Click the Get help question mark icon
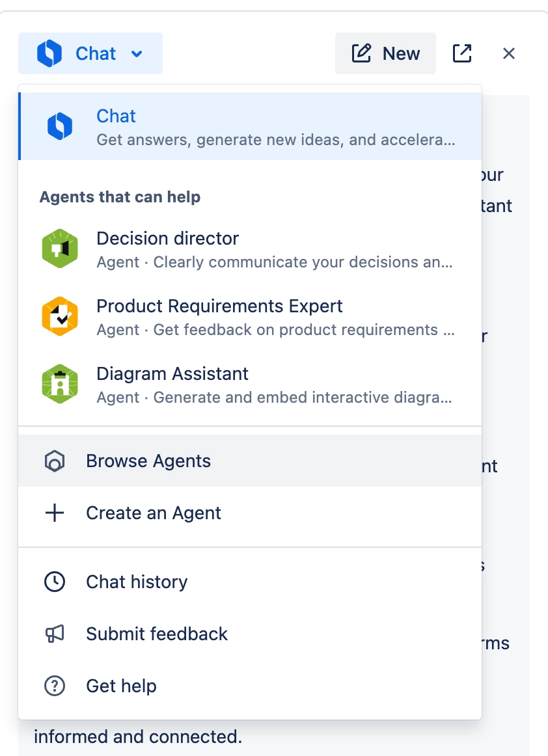548x756 pixels. 55,686
